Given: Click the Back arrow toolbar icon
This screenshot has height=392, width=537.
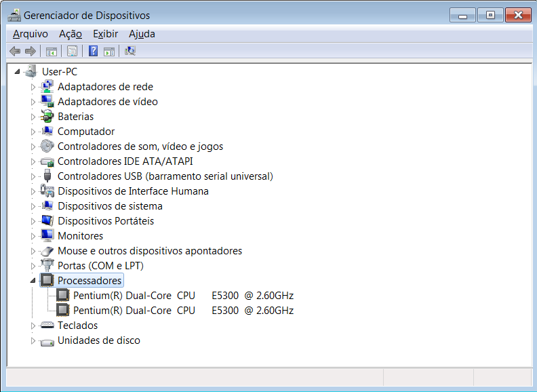Looking at the screenshot, I should click(x=15, y=52).
